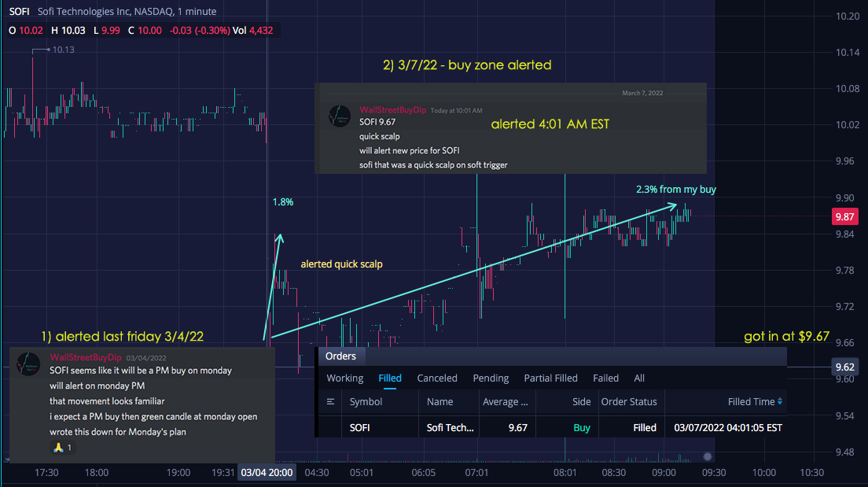This screenshot has width=868, height=487.
Task: Click the 03/04 20:00 time axis marker
Action: (x=267, y=473)
